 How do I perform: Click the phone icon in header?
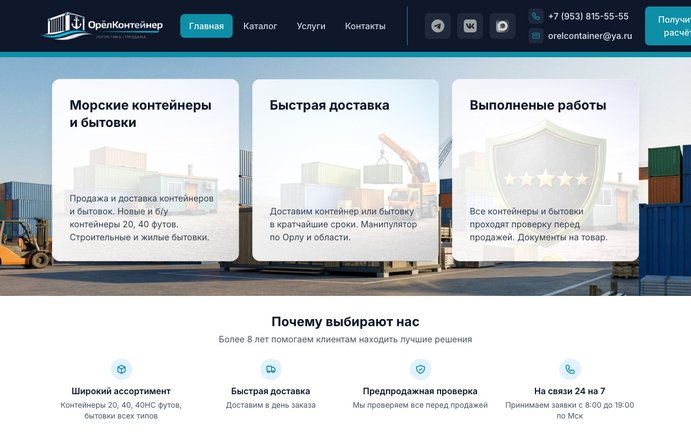click(x=536, y=16)
